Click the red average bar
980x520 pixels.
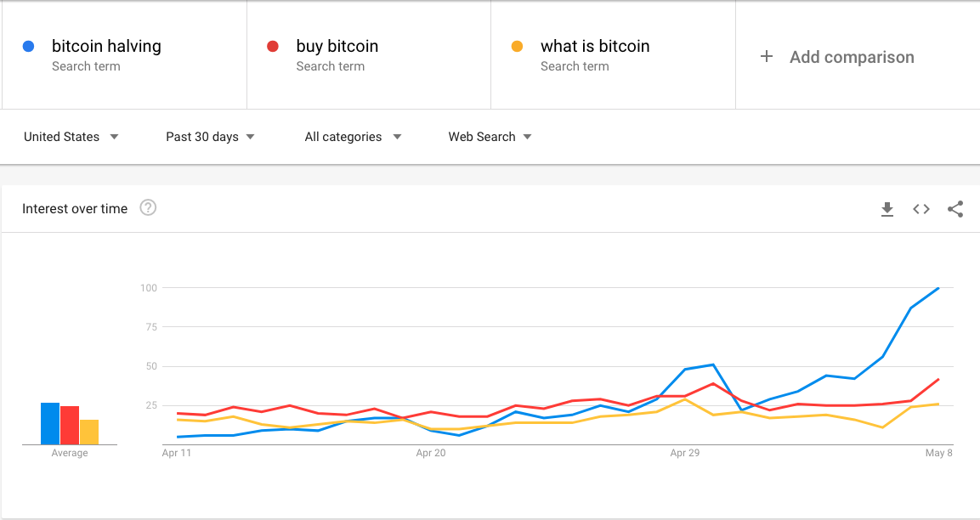[70, 426]
